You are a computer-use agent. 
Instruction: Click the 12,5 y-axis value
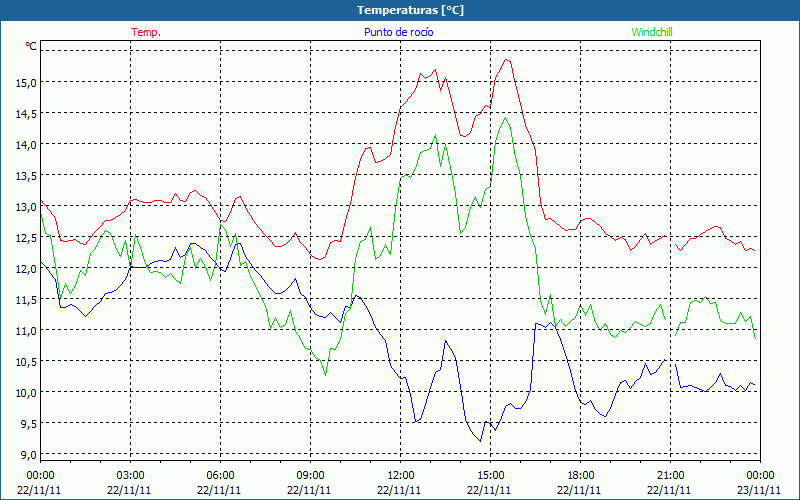pyautogui.click(x=26, y=238)
